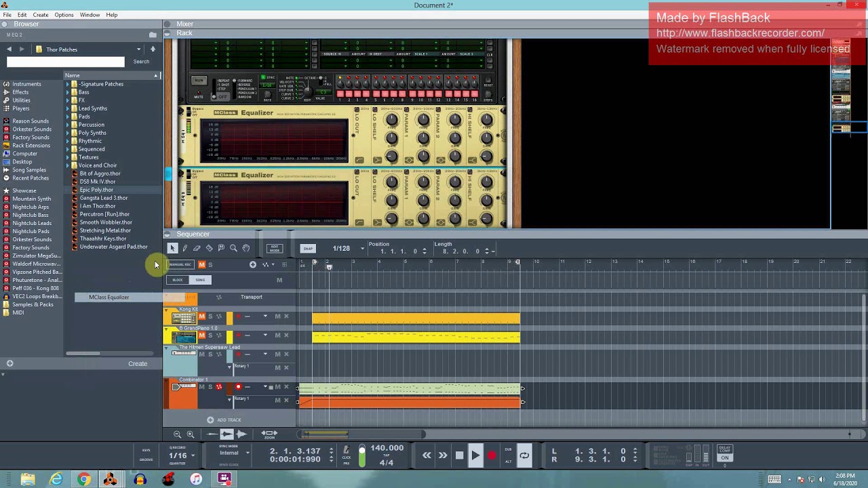
Task: Expand the Lead Synths folder
Action: point(68,108)
